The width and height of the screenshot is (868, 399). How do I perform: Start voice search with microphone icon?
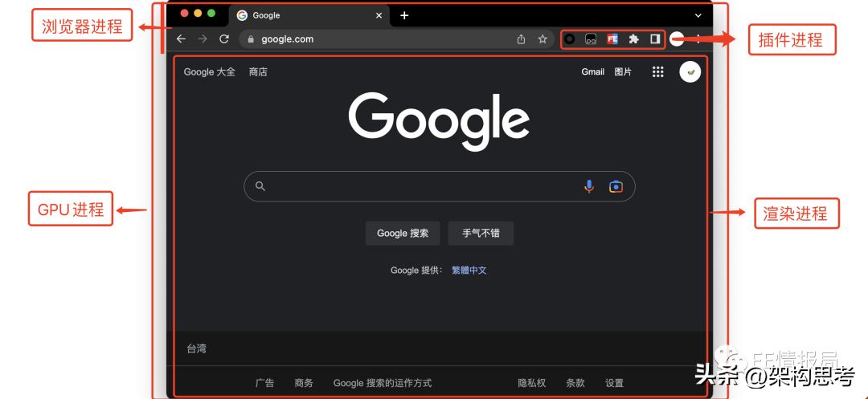589,187
